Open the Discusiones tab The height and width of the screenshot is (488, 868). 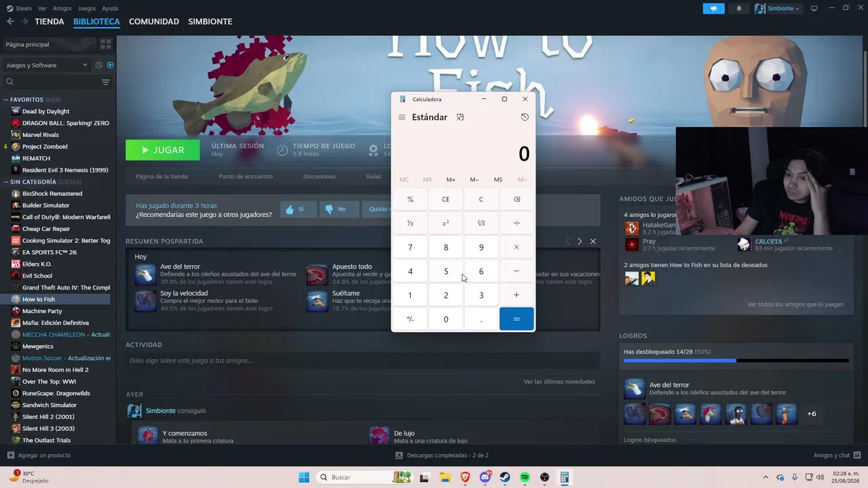(319, 176)
